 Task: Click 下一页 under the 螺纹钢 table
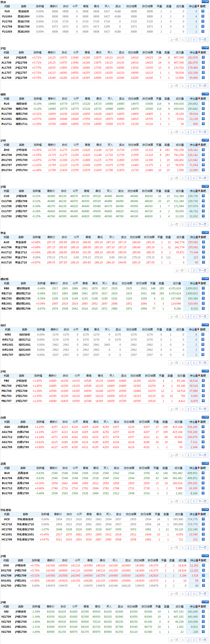pyautogui.click(x=202, y=317)
